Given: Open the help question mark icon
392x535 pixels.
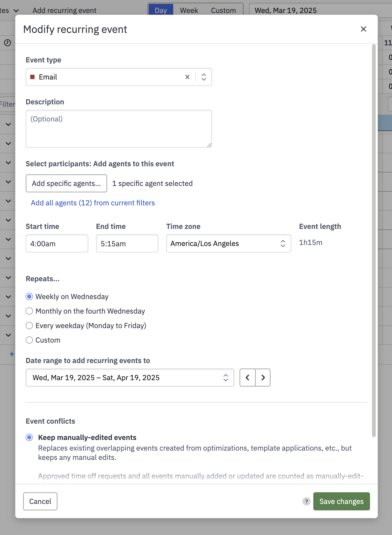Looking at the screenshot, I should 307,501.
